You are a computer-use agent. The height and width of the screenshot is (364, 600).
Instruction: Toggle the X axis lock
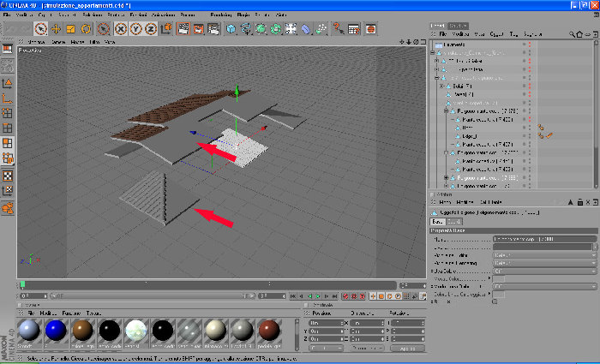[x=121, y=29]
